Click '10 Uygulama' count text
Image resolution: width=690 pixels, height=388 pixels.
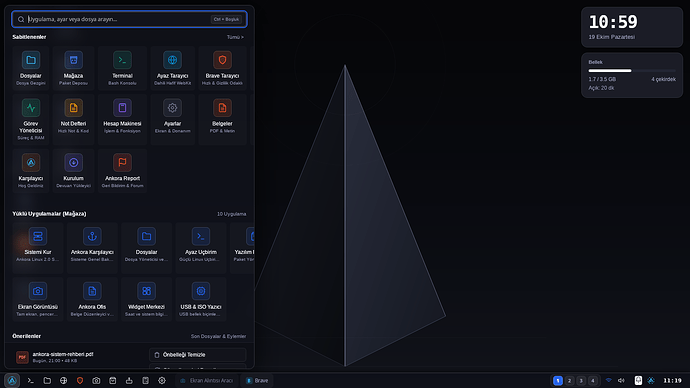(x=231, y=214)
